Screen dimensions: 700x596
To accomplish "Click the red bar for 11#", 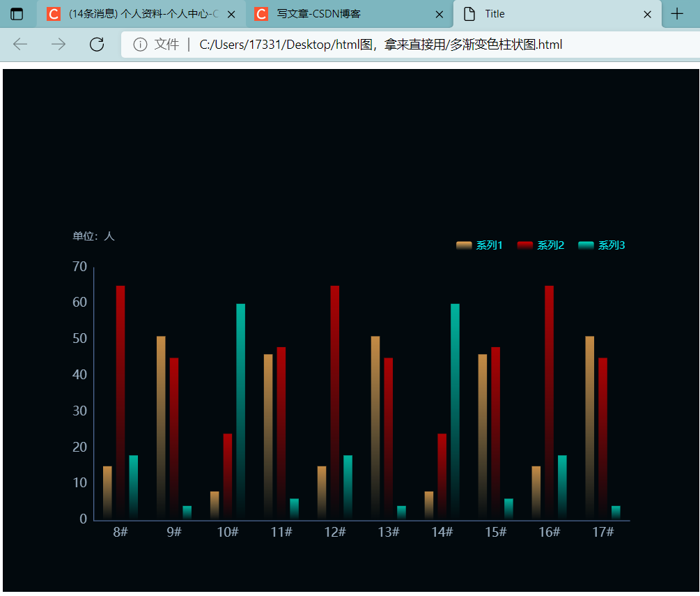I will coord(281,434).
